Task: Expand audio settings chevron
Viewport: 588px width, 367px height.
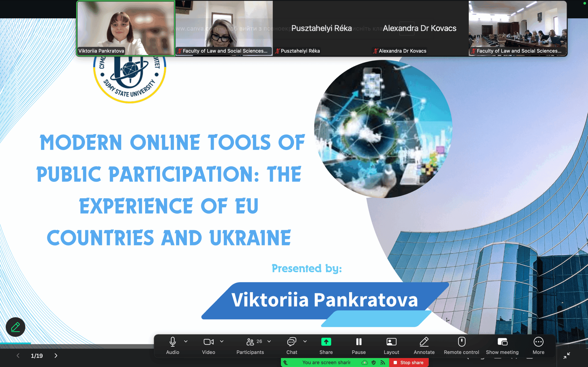Action: tap(186, 341)
